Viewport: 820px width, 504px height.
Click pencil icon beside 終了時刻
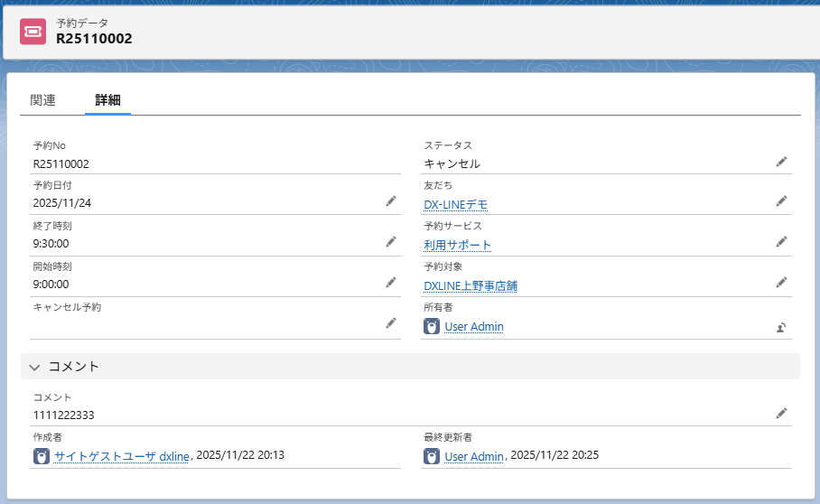click(391, 242)
